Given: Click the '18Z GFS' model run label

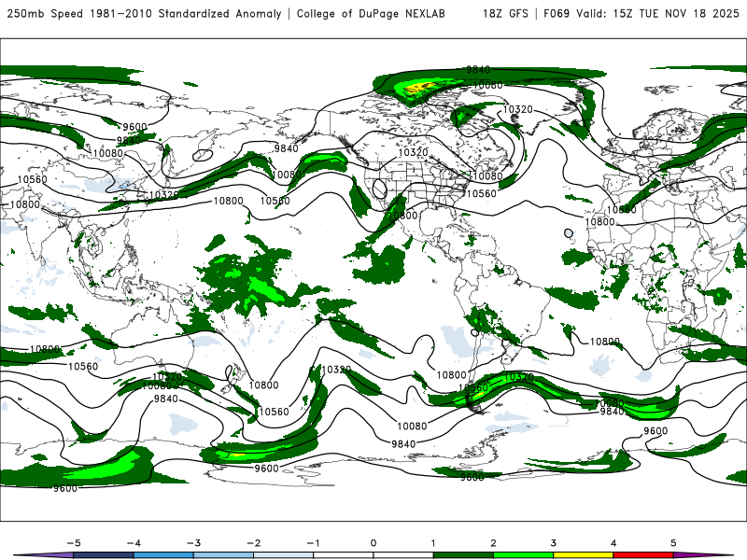Looking at the screenshot, I should coord(505,13).
